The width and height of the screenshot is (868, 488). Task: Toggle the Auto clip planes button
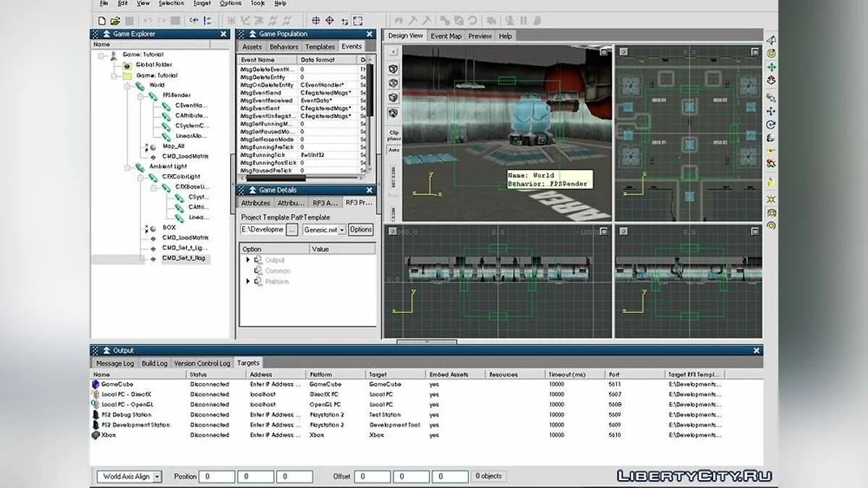393,150
